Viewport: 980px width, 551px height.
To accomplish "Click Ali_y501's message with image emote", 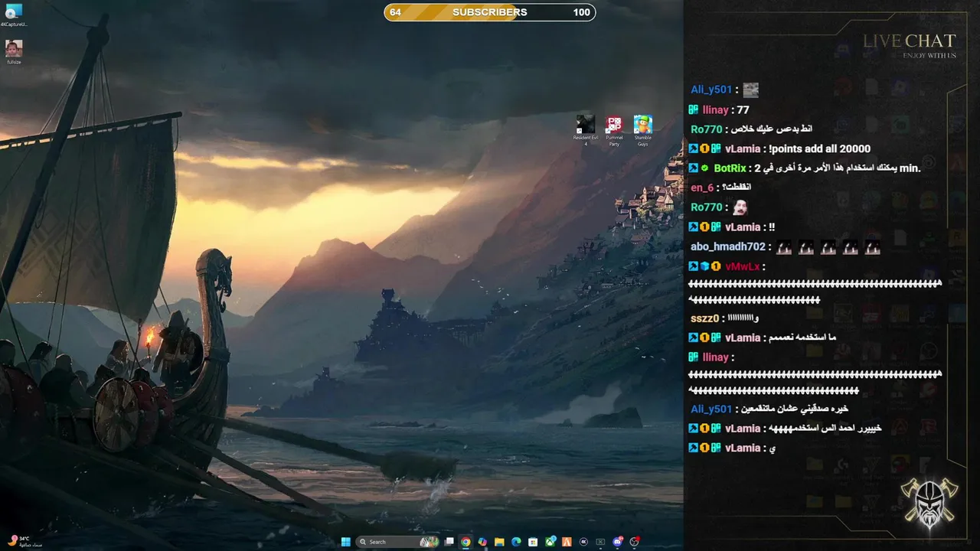I will (x=724, y=90).
